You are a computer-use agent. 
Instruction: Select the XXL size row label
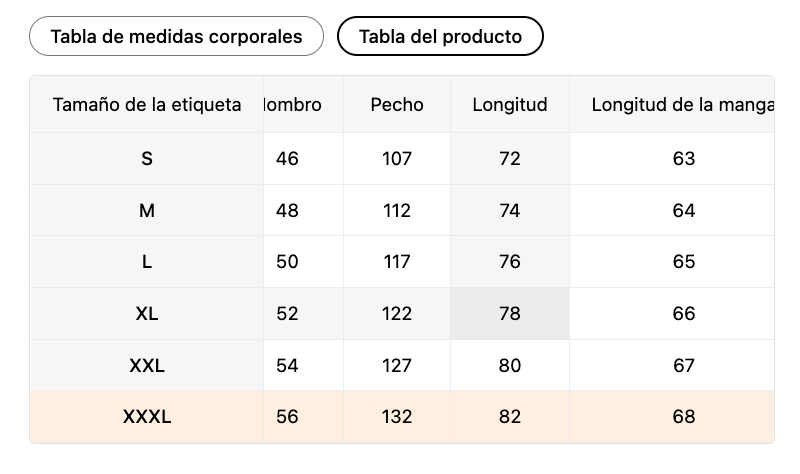(147, 365)
